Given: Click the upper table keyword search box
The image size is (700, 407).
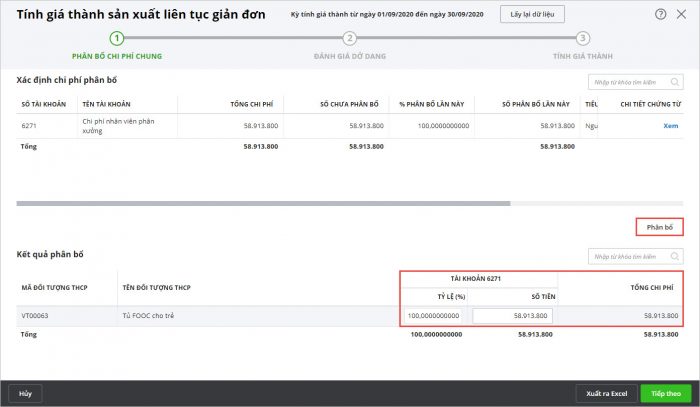Looking at the screenshot, I should pos(628,83).
